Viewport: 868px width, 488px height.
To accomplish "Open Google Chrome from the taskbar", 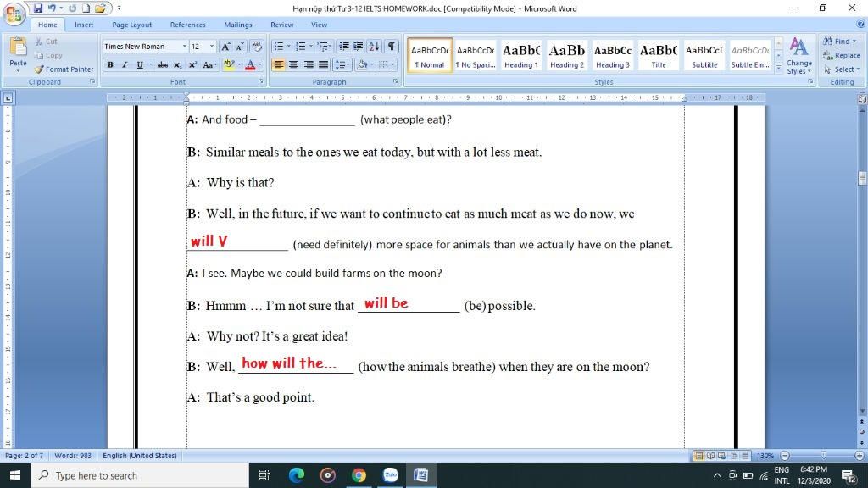I will tap(359, 475).
